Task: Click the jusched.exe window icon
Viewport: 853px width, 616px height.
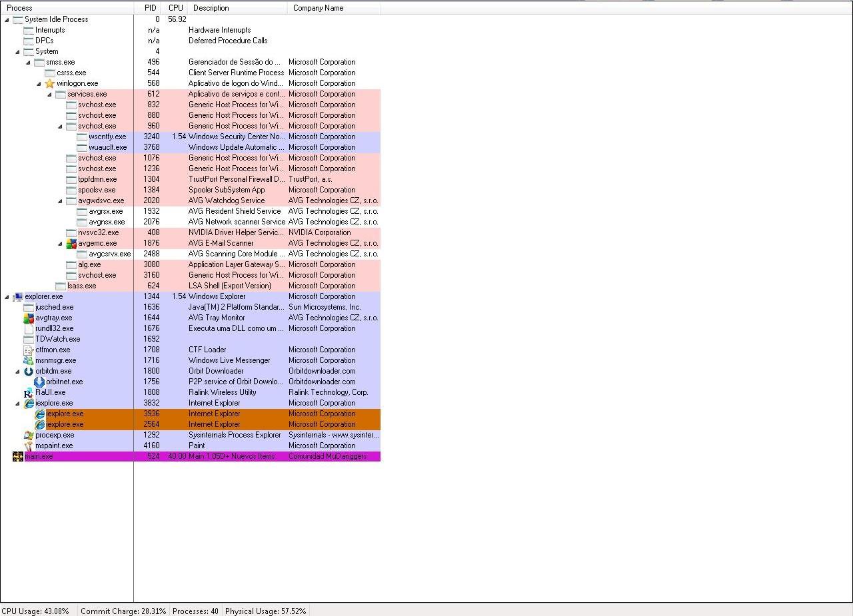Action: pyautogui.click(x=29, y=307)
